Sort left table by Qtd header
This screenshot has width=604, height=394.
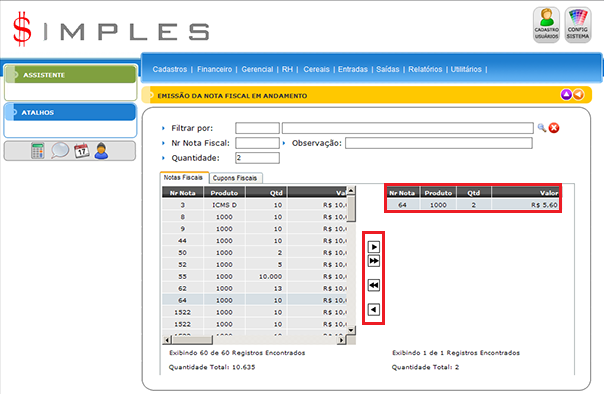coord(267,193)
